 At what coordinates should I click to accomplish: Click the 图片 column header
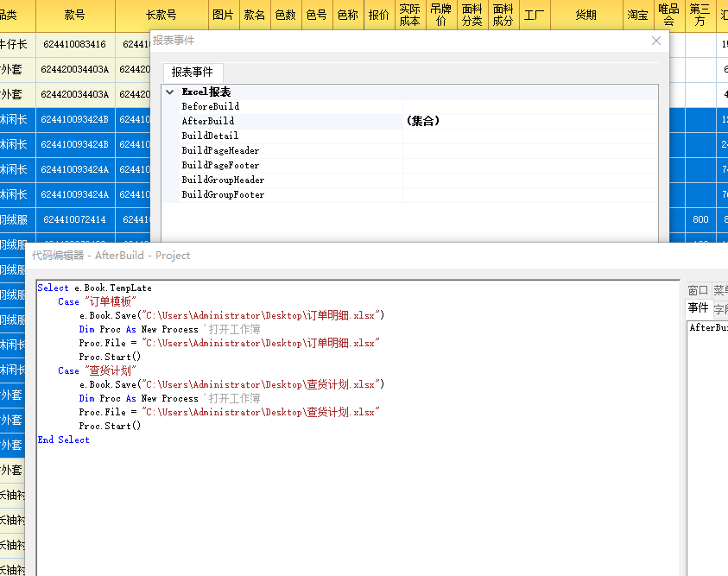pos(224,16)
